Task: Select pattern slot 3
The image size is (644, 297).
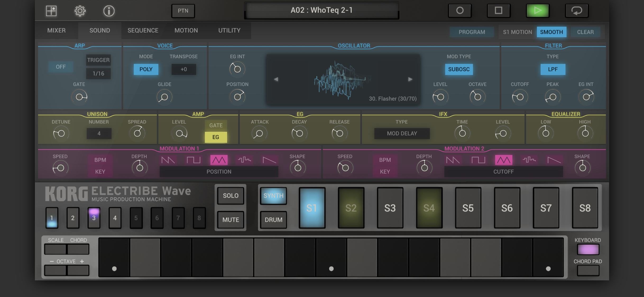Action: (94, 218)
